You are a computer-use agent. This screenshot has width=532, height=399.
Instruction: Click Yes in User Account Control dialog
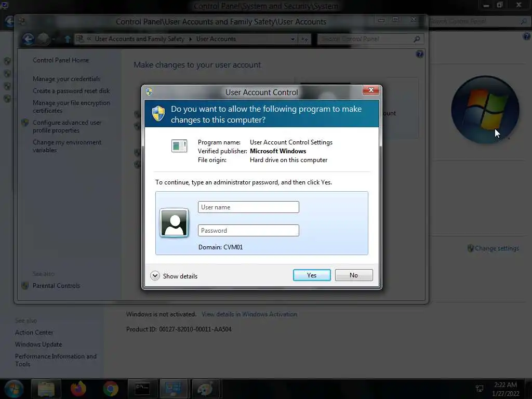312,275
